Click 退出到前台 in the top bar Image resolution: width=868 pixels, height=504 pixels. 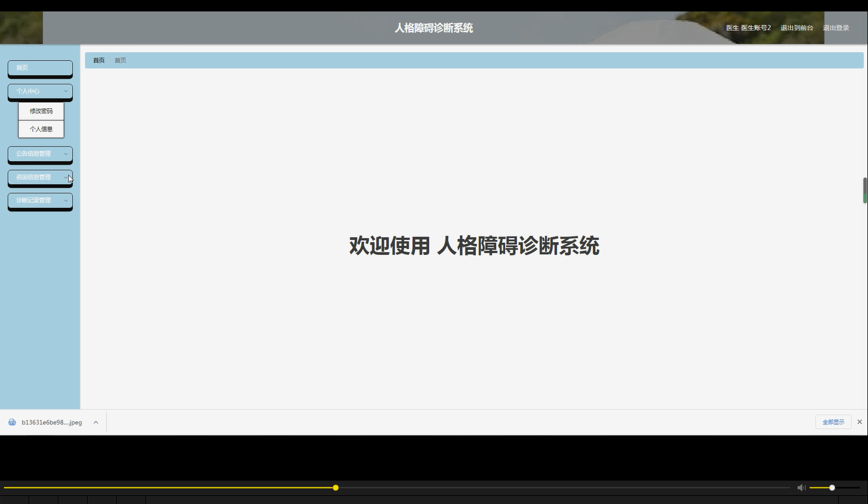tap(797, 27)
